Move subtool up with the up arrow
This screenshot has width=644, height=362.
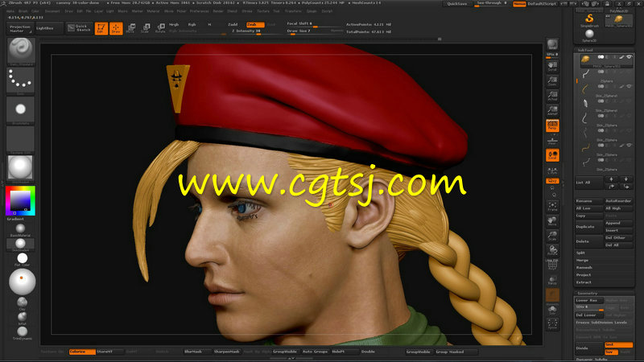tap(612, 179)
